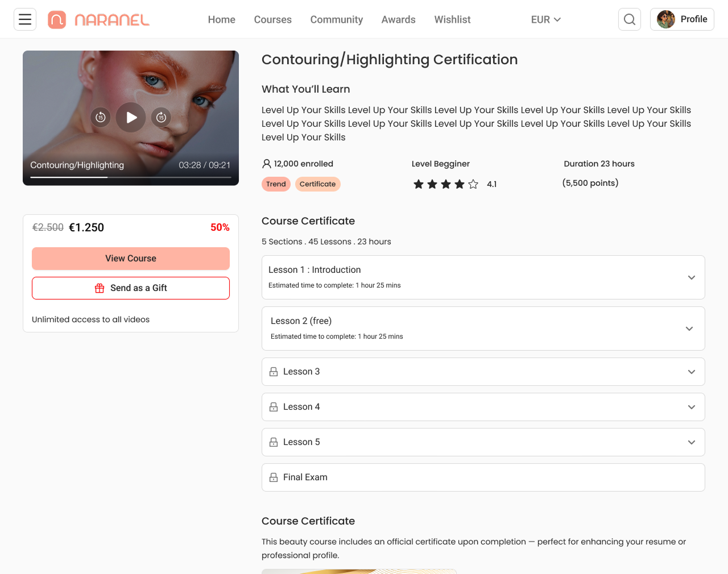The image size is (728, 574).
Task: Expand Lesson 2 (free) section
Action: 689,328
